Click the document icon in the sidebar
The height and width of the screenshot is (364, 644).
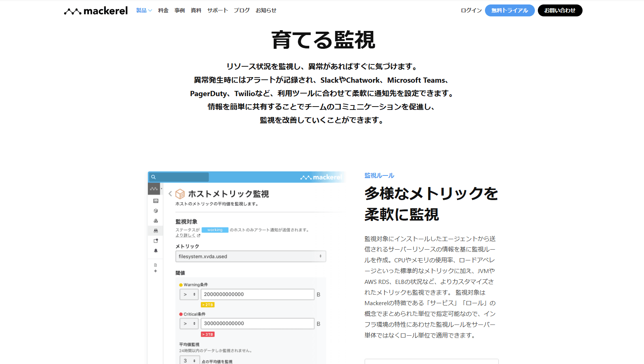tap(156, 265)
